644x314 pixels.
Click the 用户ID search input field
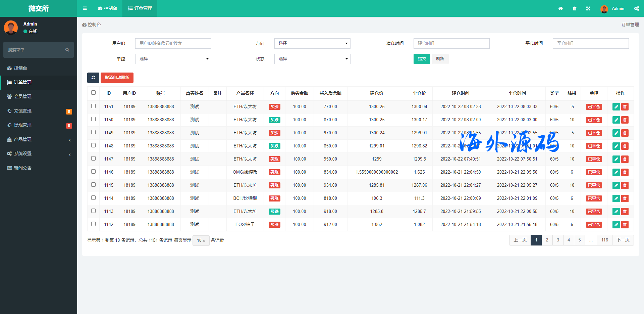click(x=173, y=43)
